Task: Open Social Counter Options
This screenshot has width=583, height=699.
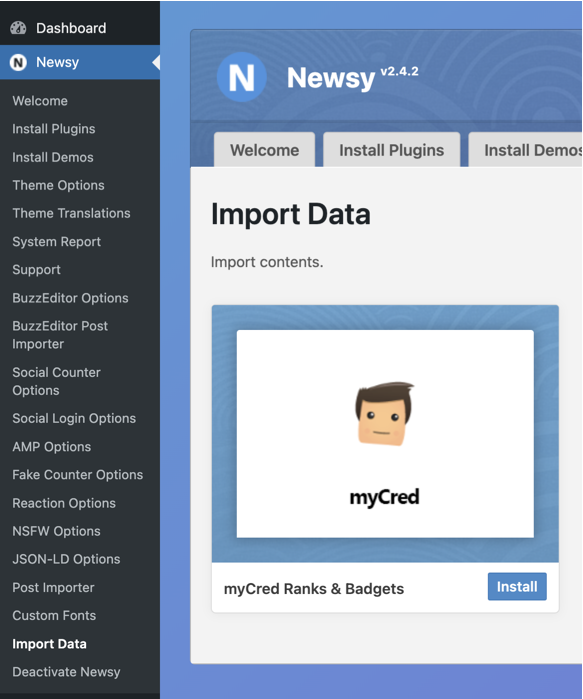Action: [57, 381]
